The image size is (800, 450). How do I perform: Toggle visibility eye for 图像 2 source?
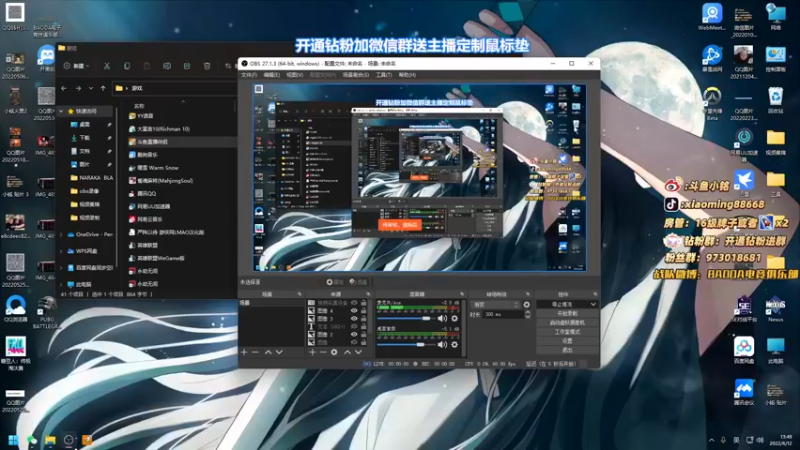(354, 335)
